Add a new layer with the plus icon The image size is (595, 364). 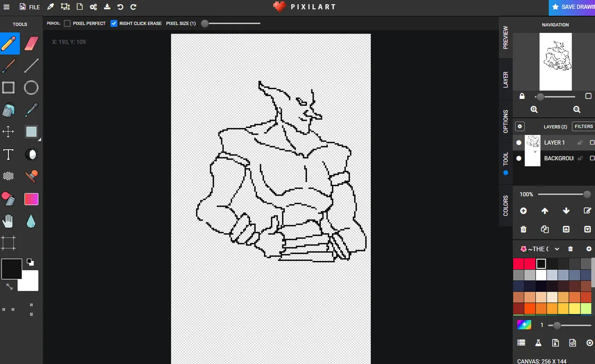click(523, 211)
